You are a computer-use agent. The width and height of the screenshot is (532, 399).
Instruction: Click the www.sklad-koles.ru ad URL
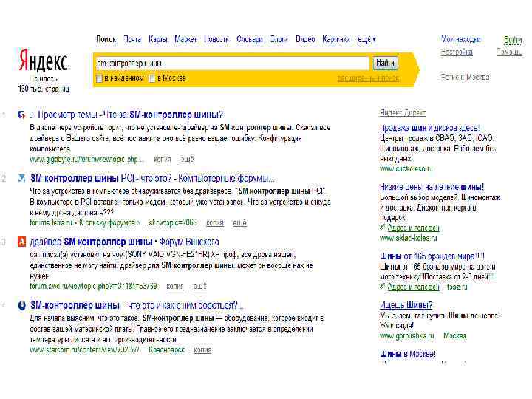point(408,238)
